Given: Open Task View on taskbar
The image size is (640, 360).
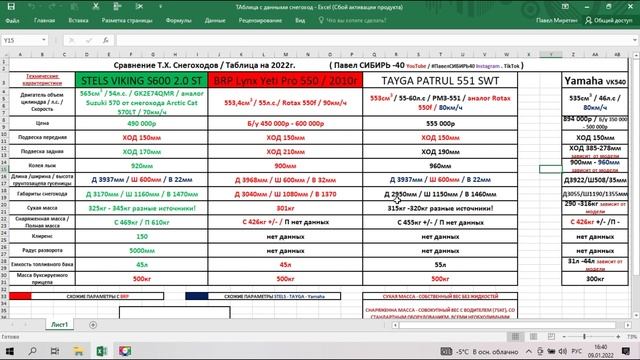Looking at the screenshot, I should [55, 351].
